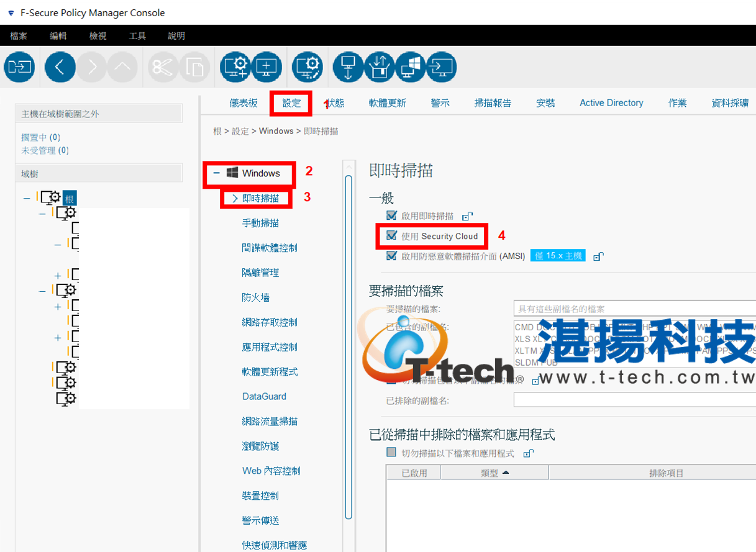Collapse the 根 root node in domain tree
Image resolution: width=756 pixels, height=552 pixels.
(27, 199)
